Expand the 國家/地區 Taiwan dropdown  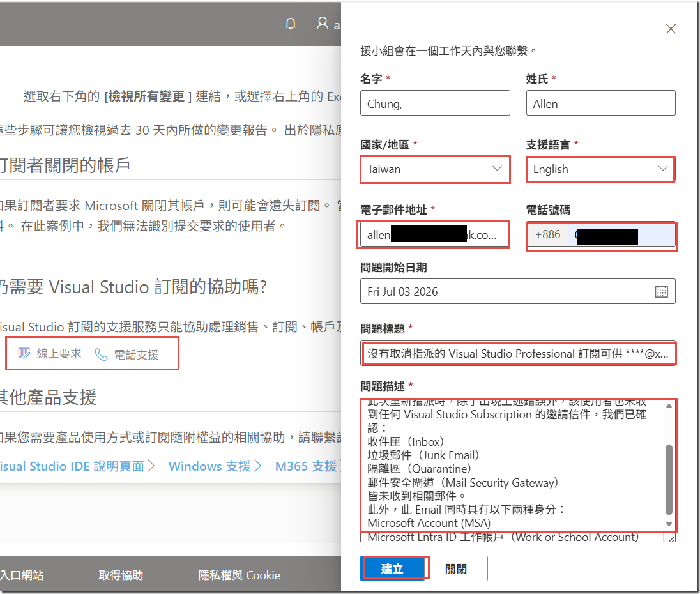pos(436,169)
